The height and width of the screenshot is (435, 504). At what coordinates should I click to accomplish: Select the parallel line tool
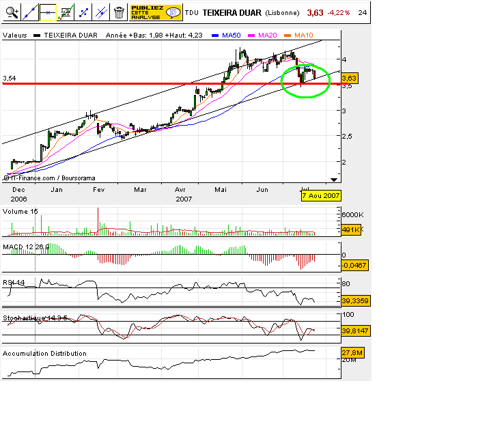(101, 12)
